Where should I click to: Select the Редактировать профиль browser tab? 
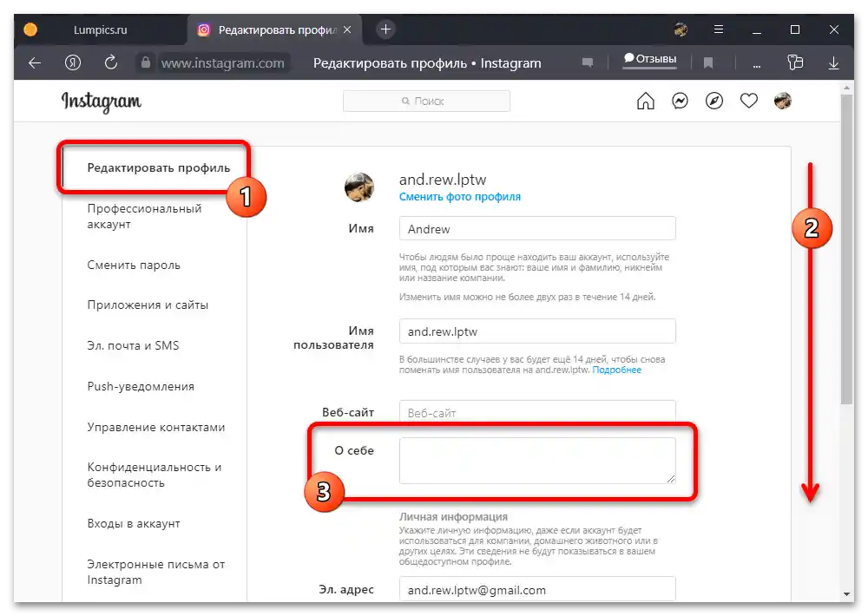click(274, 29)
